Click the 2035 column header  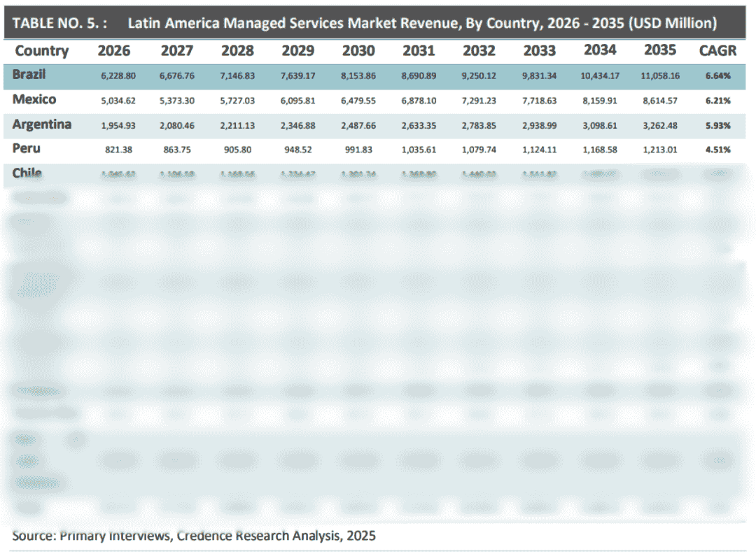[659, 50]
